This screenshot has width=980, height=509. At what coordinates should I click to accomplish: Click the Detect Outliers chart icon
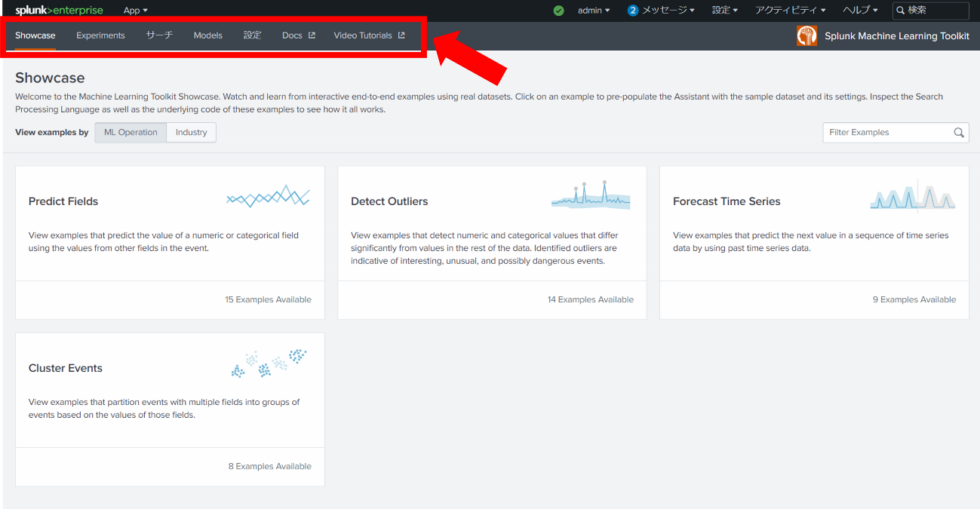pyautogui.click(x=590, y=196)
